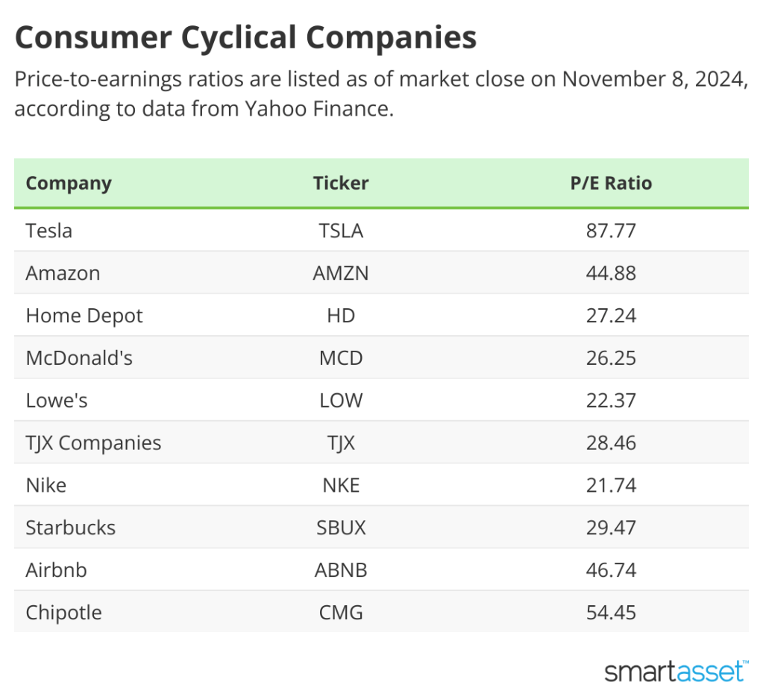Click the Consumer Cyclical Companies title
Image resolution: width=763 pixels, height=700 pixels.
pos(245,37)
